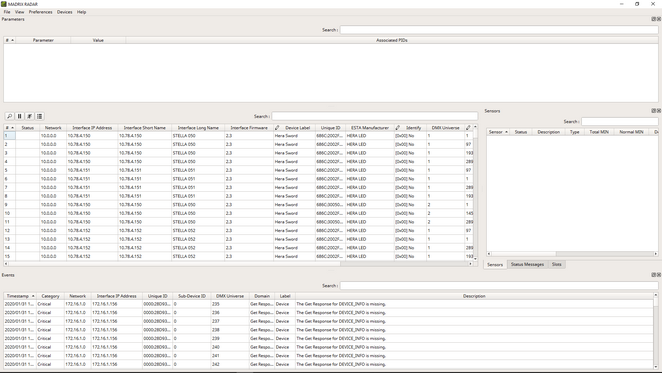Image resolution: width=662 pixels, height=373 pixels.
Task: Click the pencil icon beside Identify column
Action: pyautogui.click(x=398, y=128)
